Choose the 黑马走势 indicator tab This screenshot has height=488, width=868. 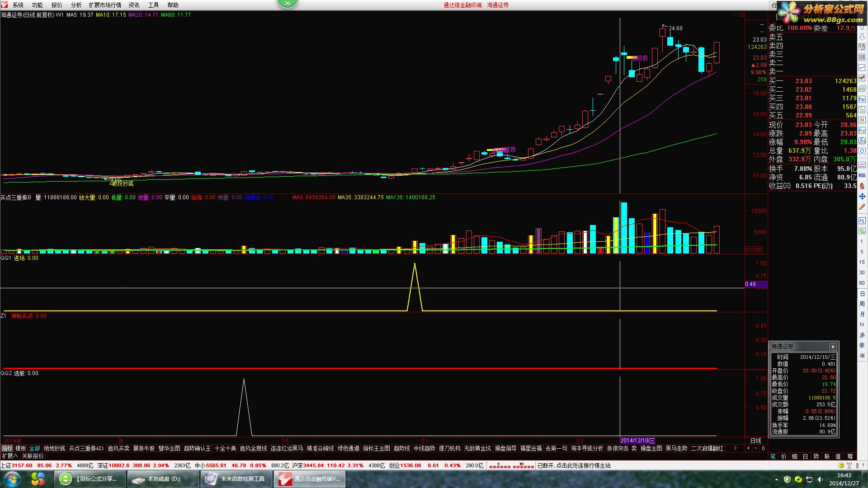[676, 448]
